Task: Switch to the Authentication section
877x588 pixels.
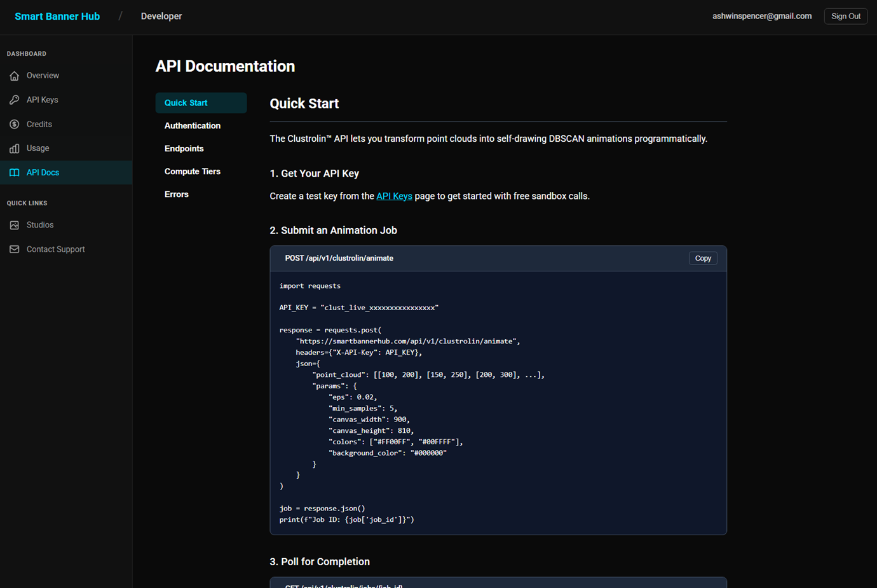Action: 193,126
